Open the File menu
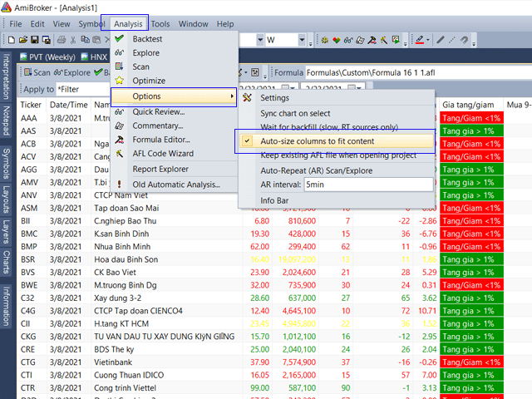Screen dimensions: 532x399 point(16,24)
